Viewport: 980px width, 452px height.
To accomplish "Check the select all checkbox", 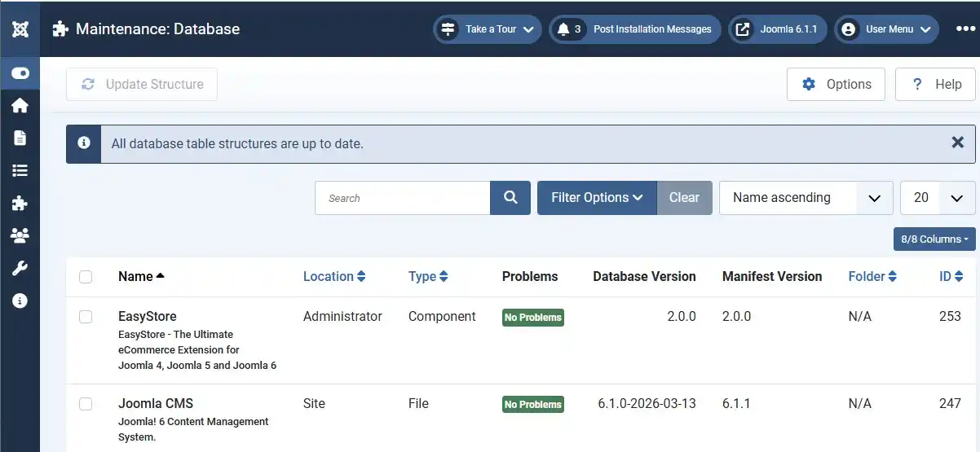I will pyautogui.click(x=86, y=277).
